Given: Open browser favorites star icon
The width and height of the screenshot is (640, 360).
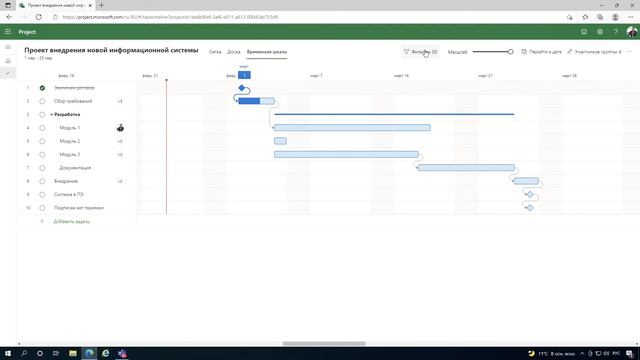Looking at the screenshot, I should coord(585,17).
